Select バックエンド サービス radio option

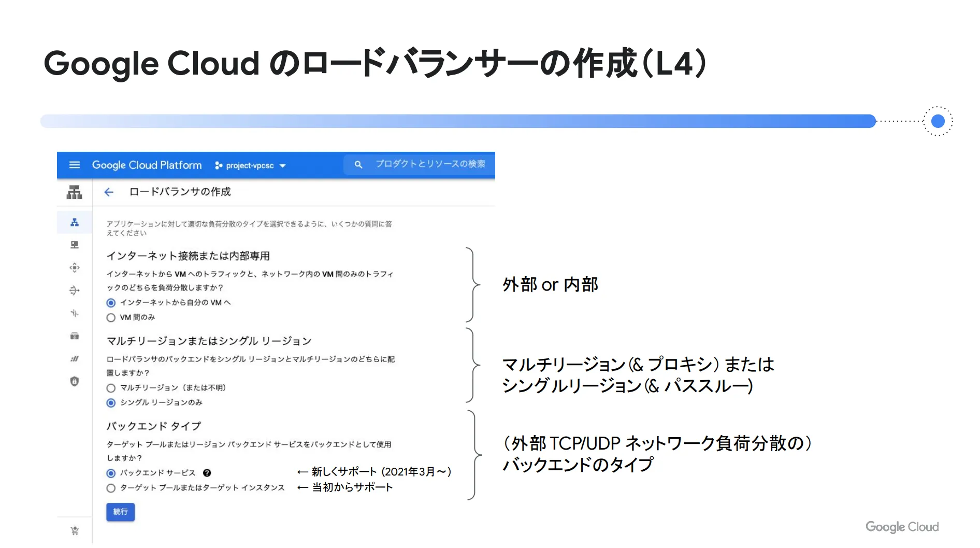coord(111,473)
